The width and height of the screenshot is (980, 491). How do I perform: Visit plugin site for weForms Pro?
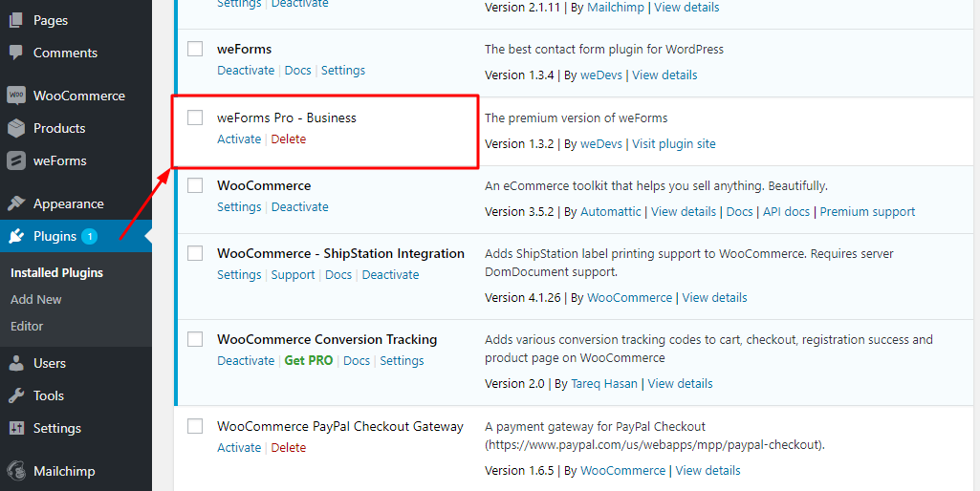(x=674, y=143)
